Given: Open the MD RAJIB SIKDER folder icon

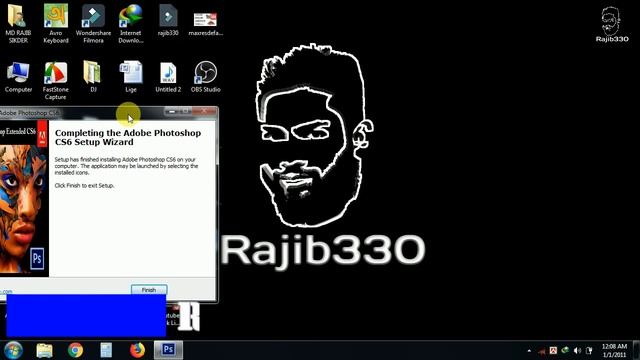Looking at the screenshot, I should (17, 24).
